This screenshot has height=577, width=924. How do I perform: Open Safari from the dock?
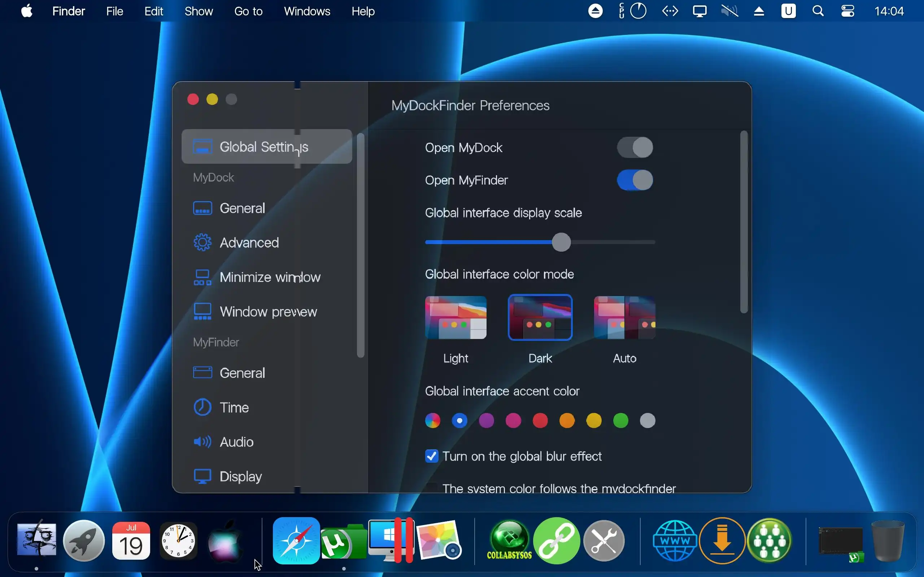tap(296, 541)
